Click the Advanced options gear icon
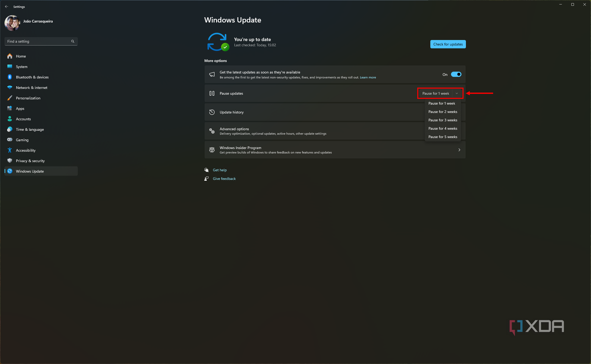This screenshot has width=591, height=364. [x=212, y=131]
